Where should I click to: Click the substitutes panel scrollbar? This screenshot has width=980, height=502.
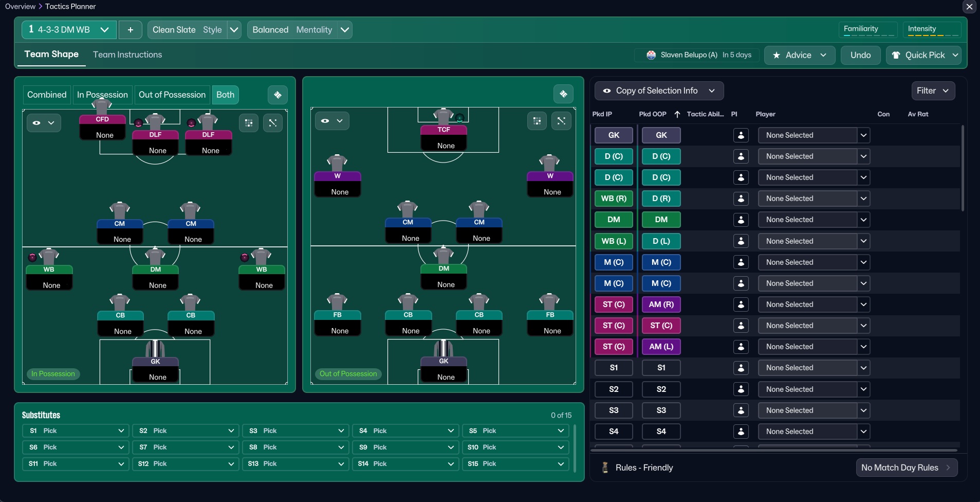pyautogui.click(x=575, y=449)
